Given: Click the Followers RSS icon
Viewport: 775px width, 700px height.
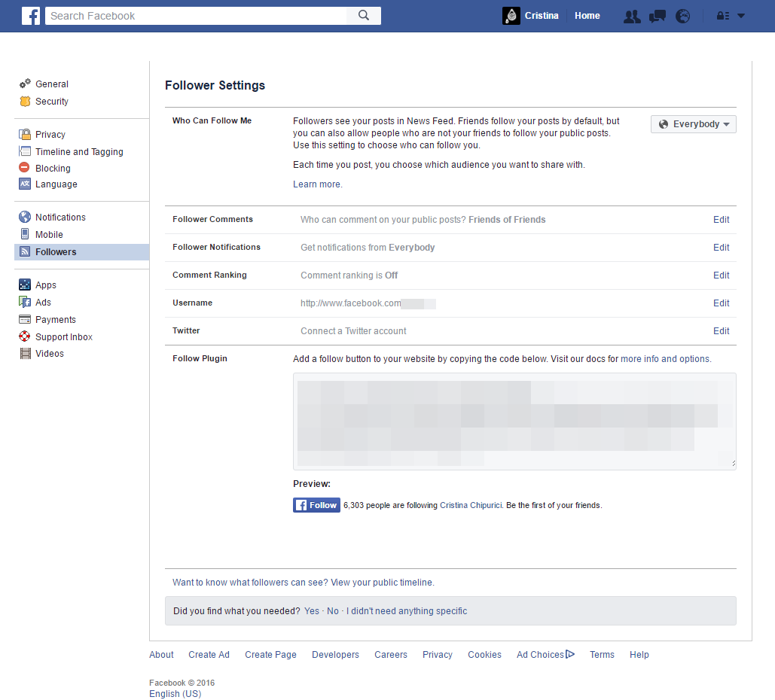Looking at the screenshot, I should tap(25, 251).
